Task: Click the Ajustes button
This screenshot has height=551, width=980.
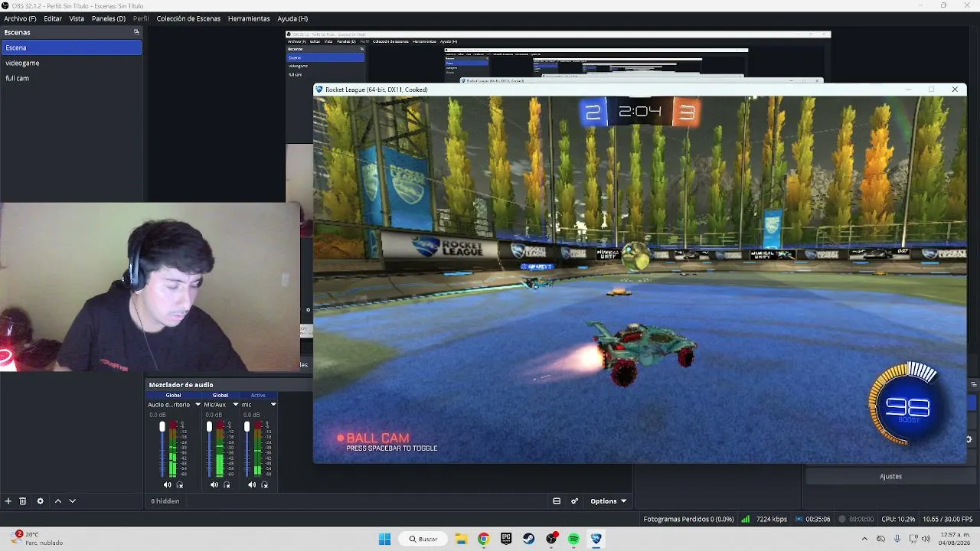Action: pos(890,476)
